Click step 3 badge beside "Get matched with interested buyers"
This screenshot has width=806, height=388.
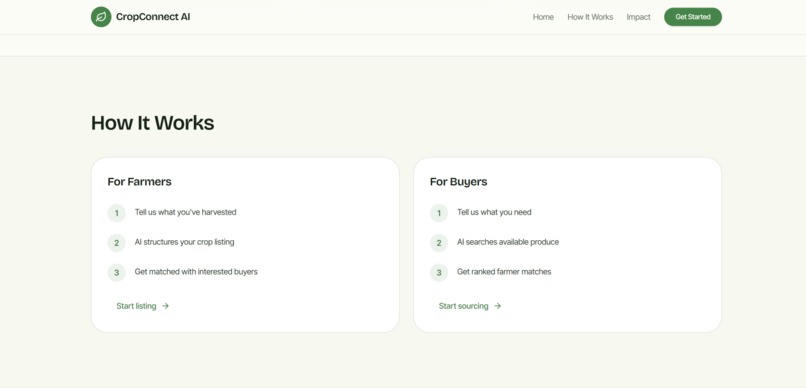117,272
